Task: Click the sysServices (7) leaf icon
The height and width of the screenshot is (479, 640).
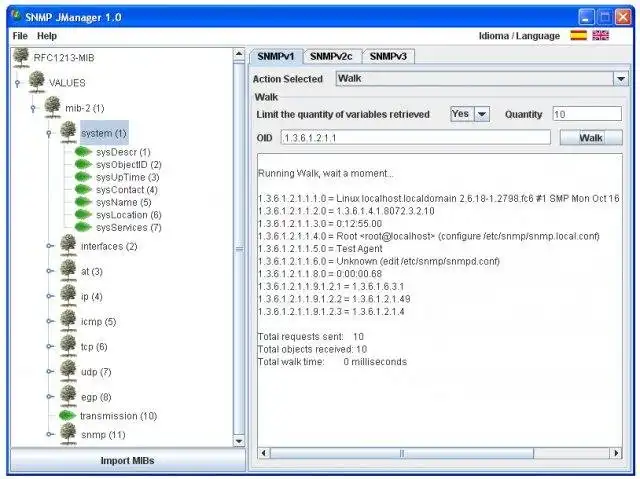Action: (x=83, y=227)
